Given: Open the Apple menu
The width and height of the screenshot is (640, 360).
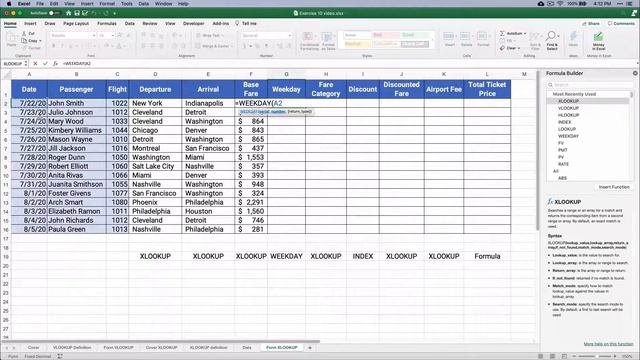Looking at the screenshot, I should point(9,4).
